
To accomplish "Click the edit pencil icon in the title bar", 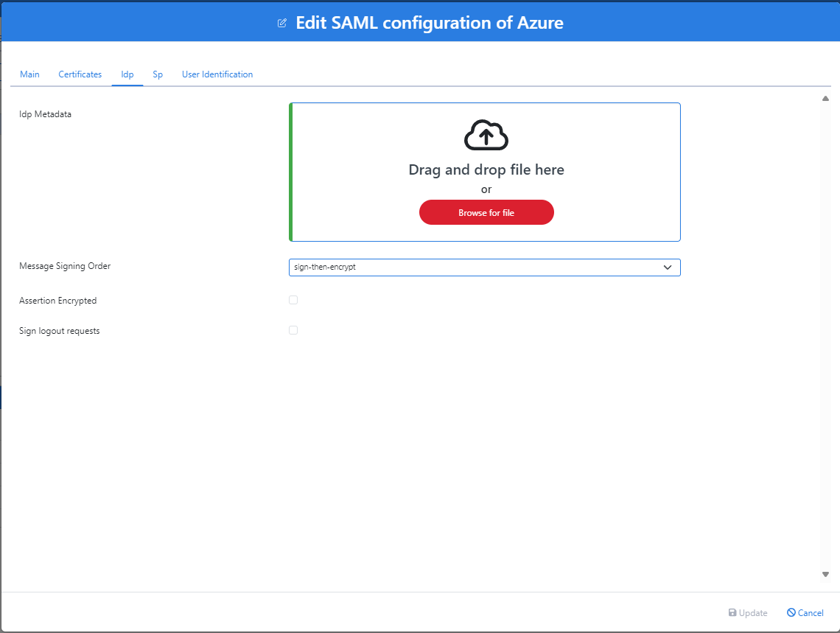I will pos(282,23).
